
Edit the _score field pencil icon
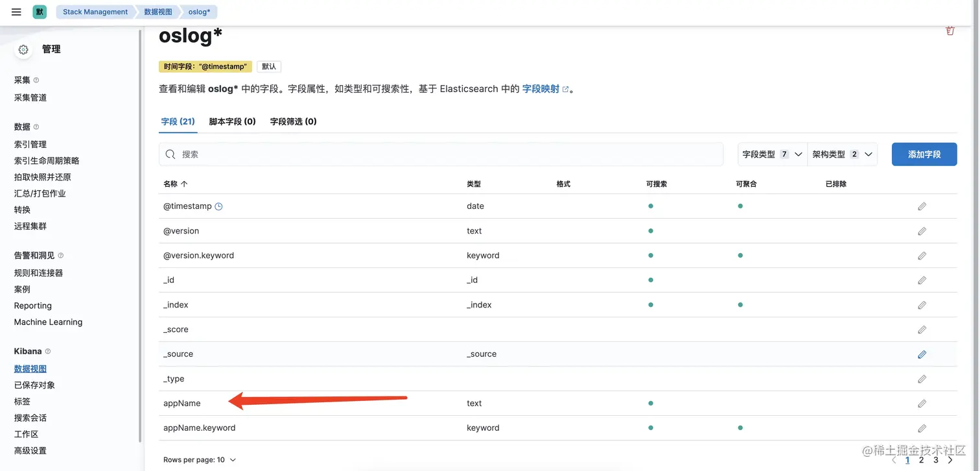click(922, 330)
